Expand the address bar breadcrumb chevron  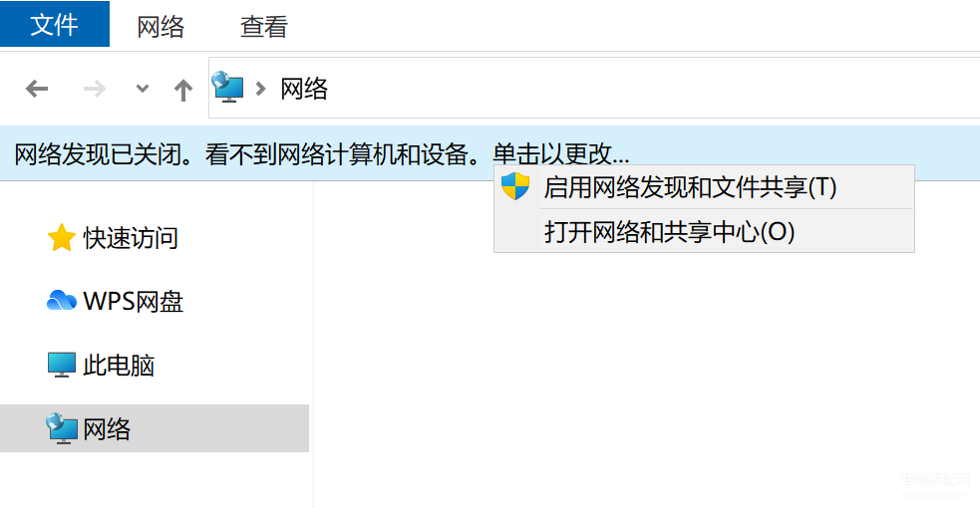tap(261, 90)
